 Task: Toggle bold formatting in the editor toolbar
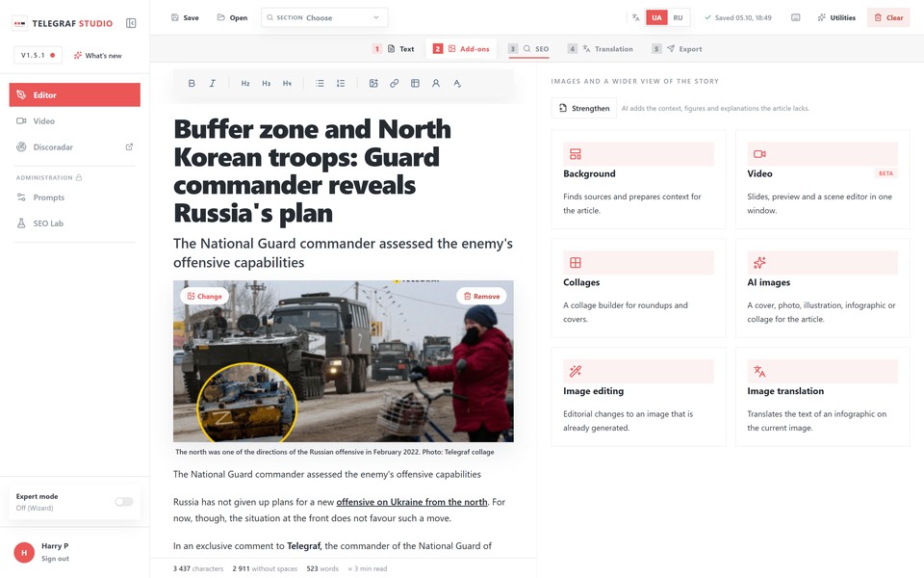[x=192, y=83]
